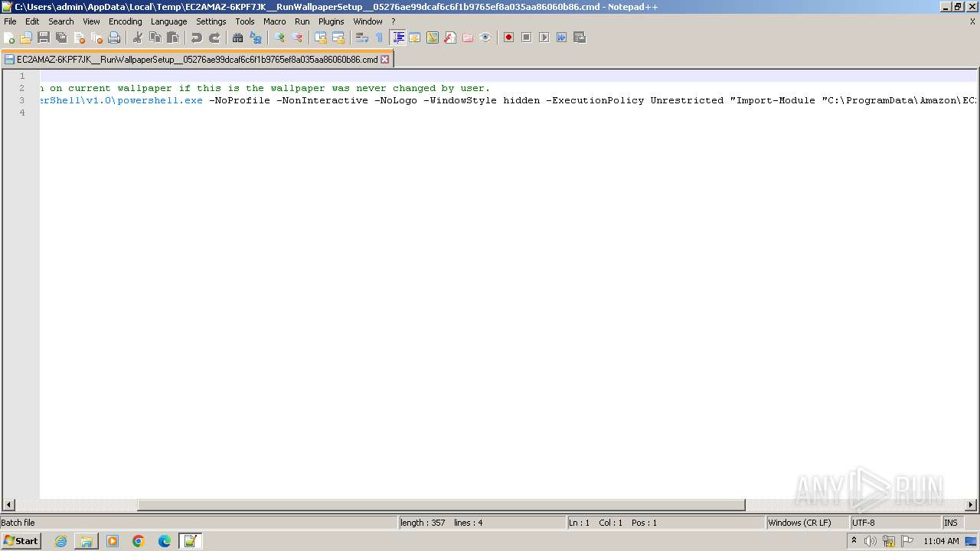Playback the recorded macro
Image resolution: width=980 pixels, height=551 pixels.
point(544,37)
